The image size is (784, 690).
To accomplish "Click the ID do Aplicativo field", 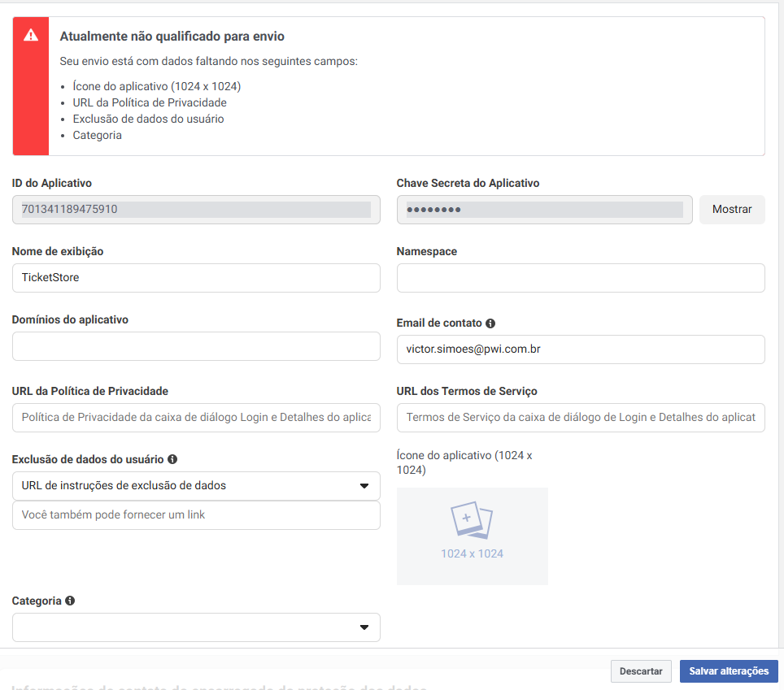I will pyautogui.click(x=196, y=210).
